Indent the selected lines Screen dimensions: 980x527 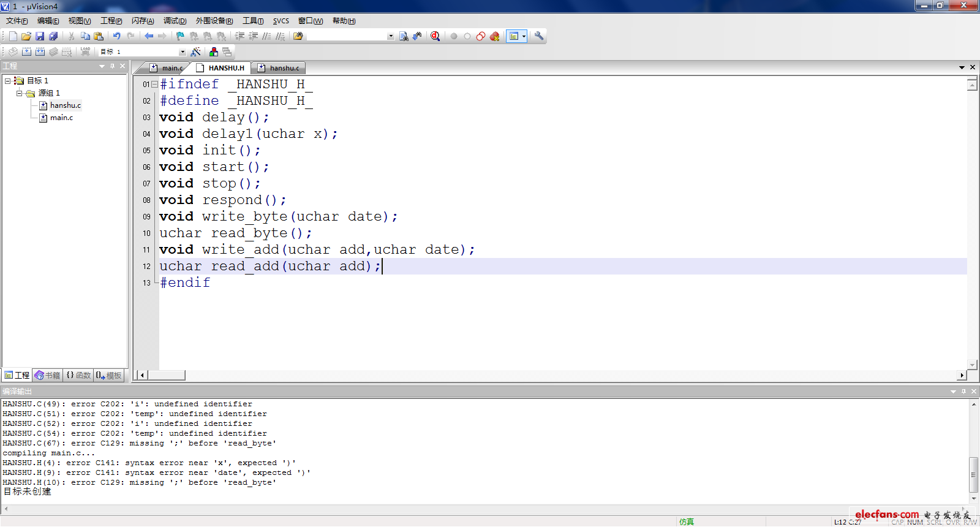coord(239,36)
